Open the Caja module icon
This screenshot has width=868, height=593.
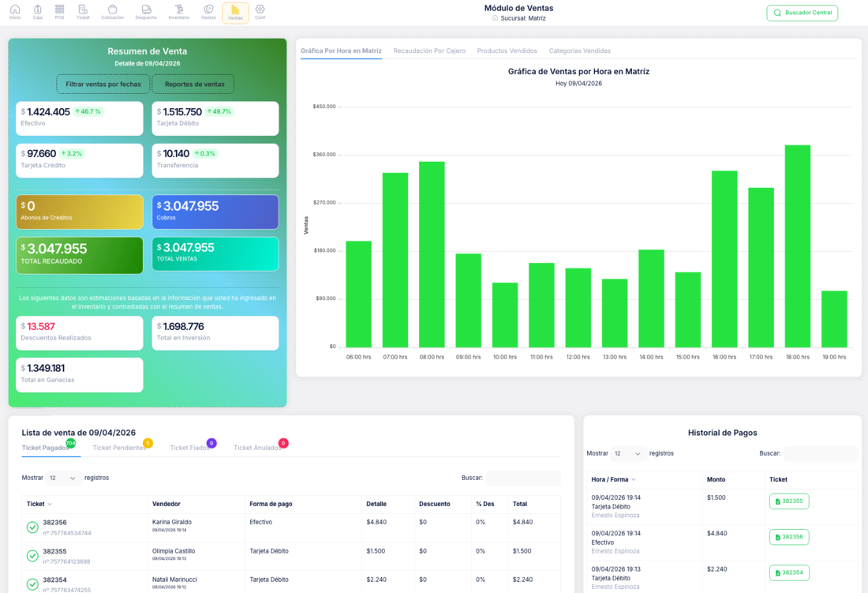[38, 12]
